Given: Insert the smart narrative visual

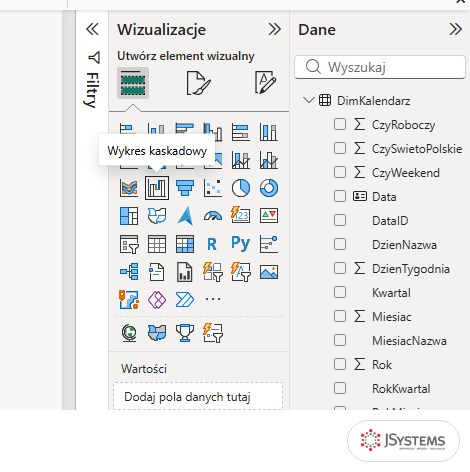Looking at the screenshot, I should [157, 272].
